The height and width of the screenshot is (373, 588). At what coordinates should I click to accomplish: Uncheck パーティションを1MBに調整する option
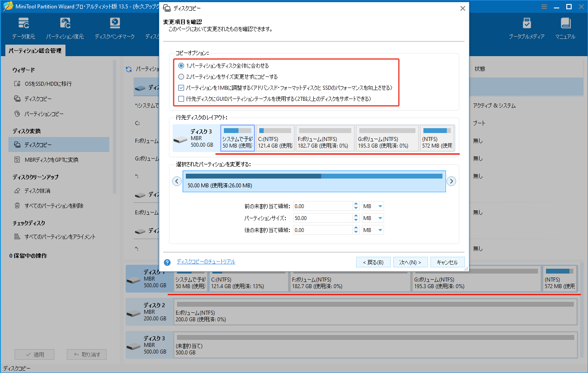(181, 88)
